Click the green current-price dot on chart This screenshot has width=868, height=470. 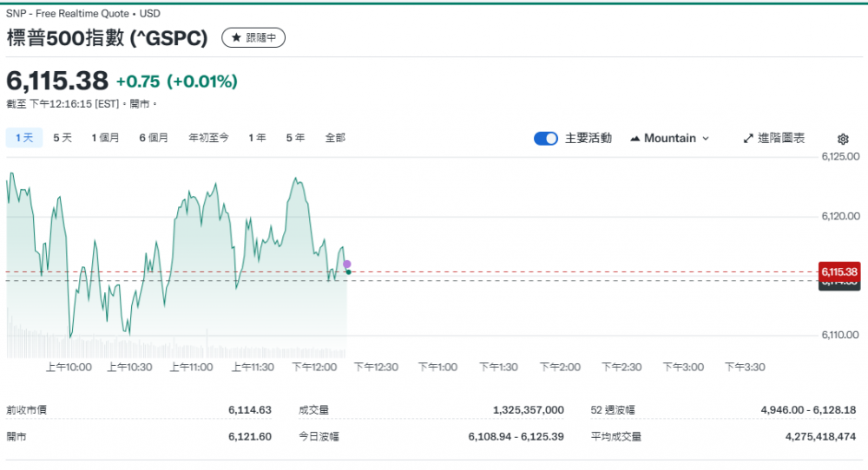(348, 272)
